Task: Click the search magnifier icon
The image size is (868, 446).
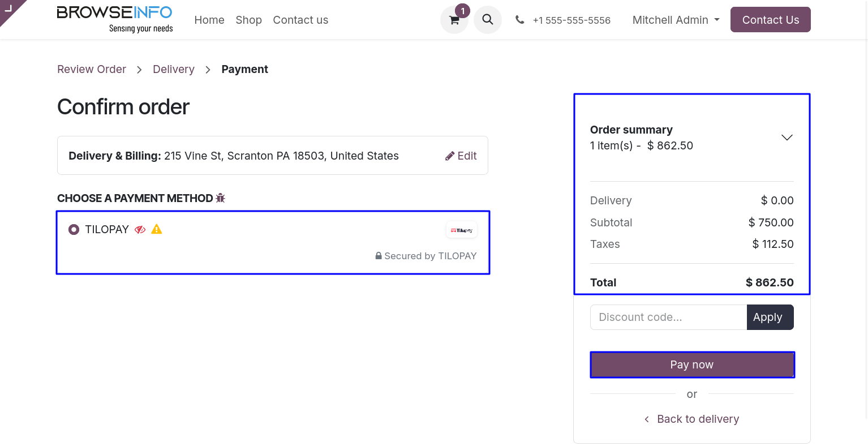Action: point(488,20)
